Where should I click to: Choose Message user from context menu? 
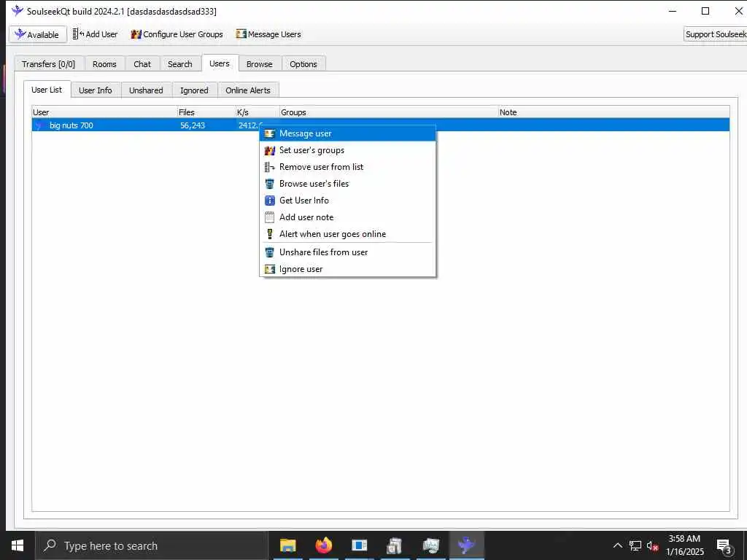(x=347, y=134)
